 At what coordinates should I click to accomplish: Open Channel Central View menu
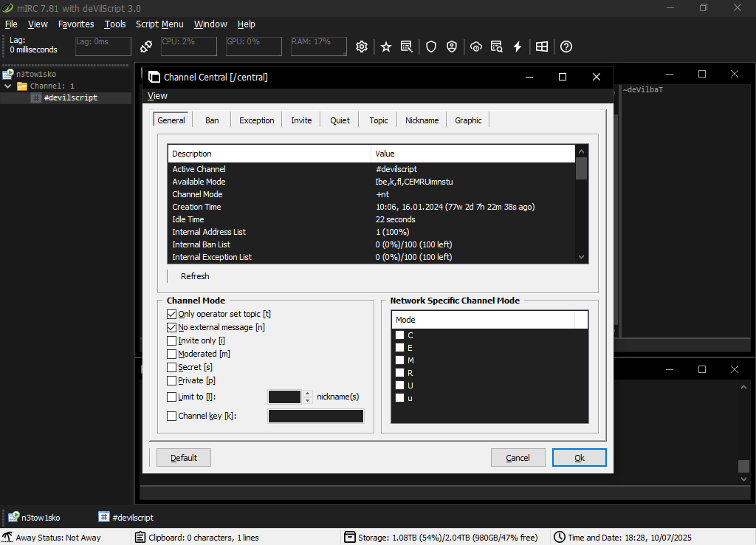[x=157, y=96]
